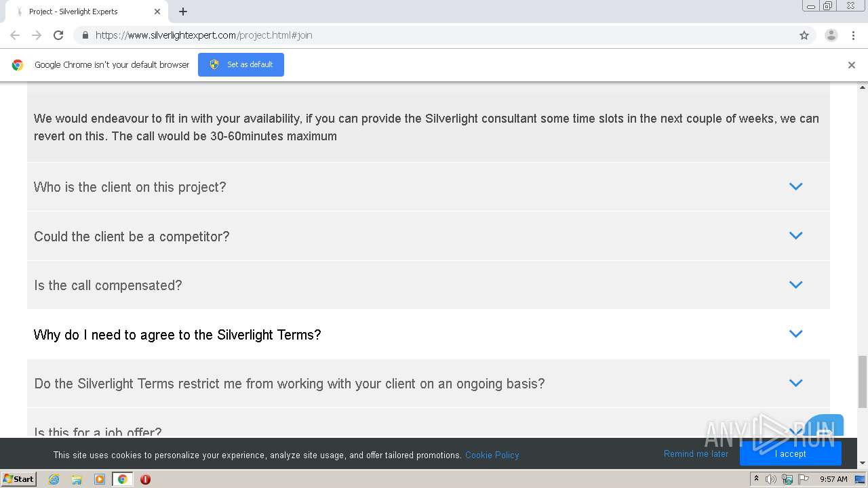Open question 'Who is the client on this project?'
868x488 pixels.
click(x=429, y=187)
